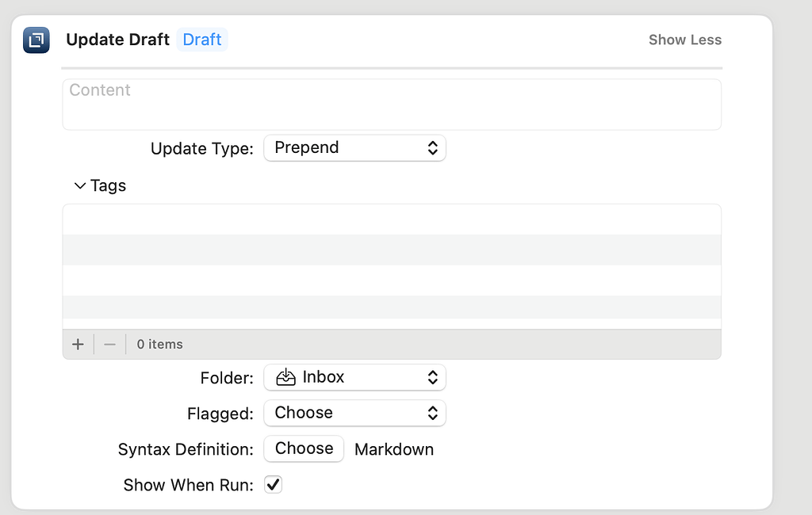
Task: Select the second shaded Tags list row
Action: click(392, 307)
